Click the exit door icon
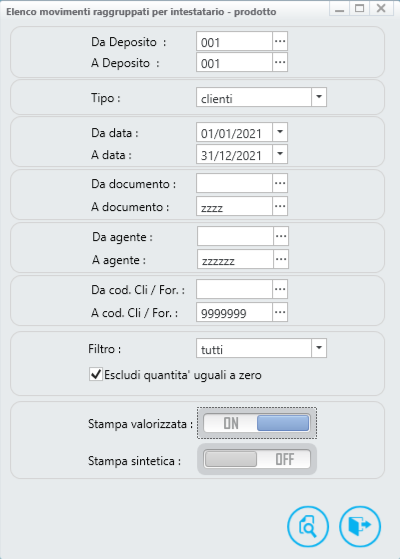The image size is (400, 559). click(x=360, y=526)
